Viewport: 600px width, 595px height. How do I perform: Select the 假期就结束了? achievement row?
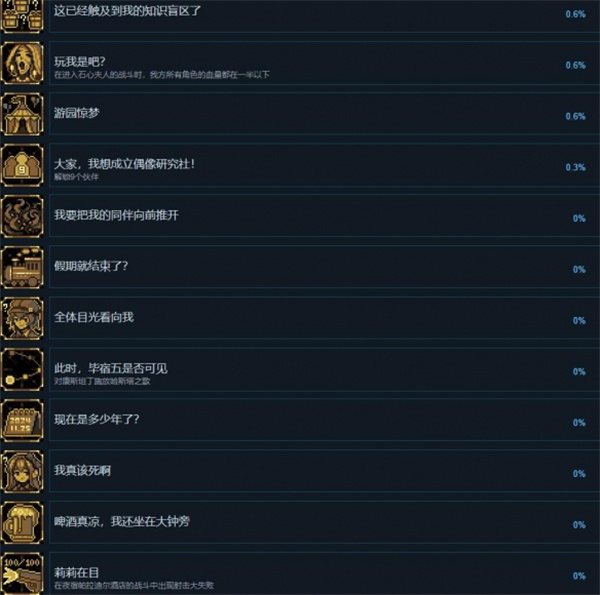point(324,267)
